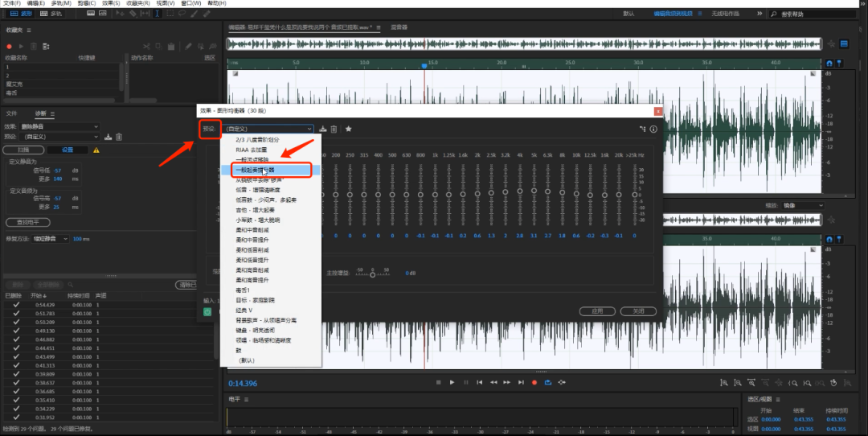This screenshot has width=868, height=436.
Task: Open the 缩放 镜像 dropdown
Action: coord(803,206)
